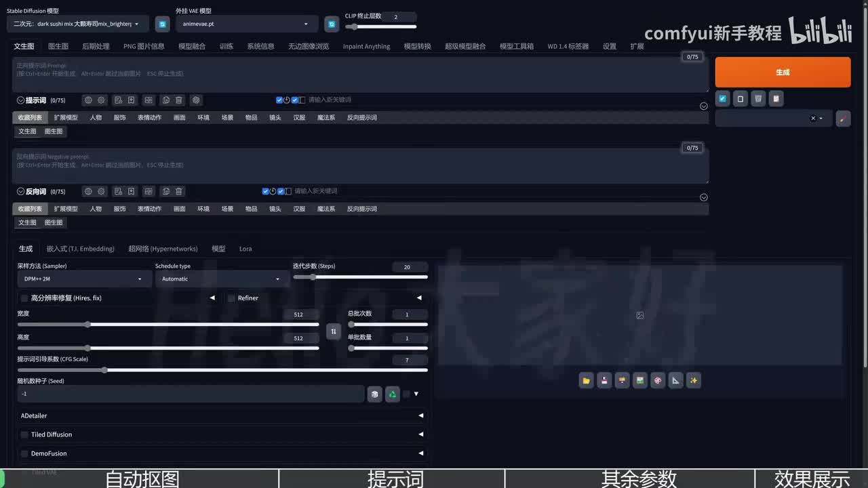This screenshot has width=868, height=488.
Task: Toggle second checkbox in the negative prompt toolbar
Action: click(281, 191)
